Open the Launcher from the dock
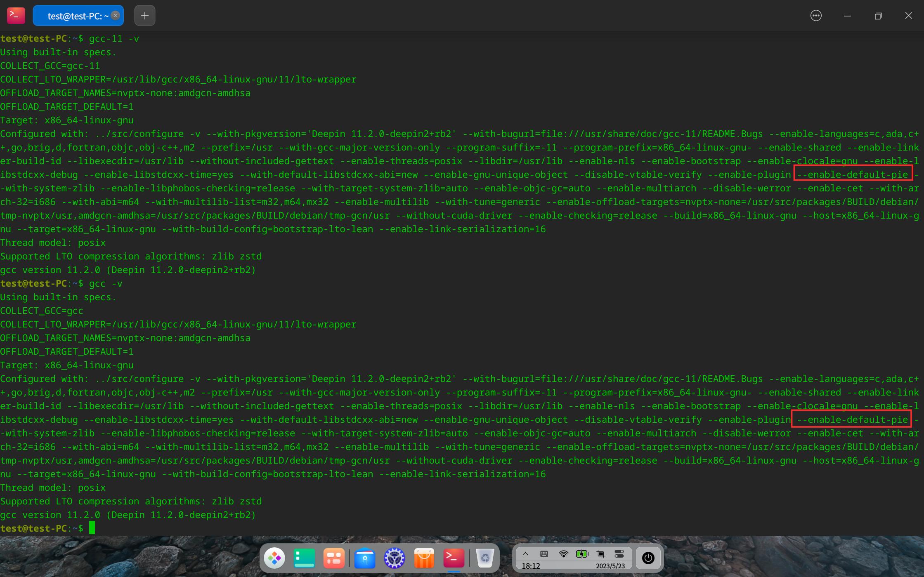 [x=275, y=558]
